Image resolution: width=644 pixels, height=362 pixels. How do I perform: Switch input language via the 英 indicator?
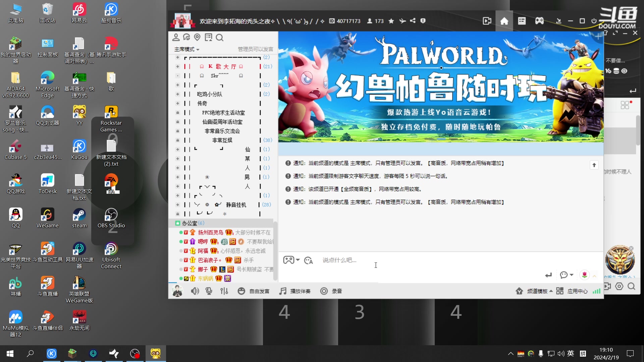[571, 354]
